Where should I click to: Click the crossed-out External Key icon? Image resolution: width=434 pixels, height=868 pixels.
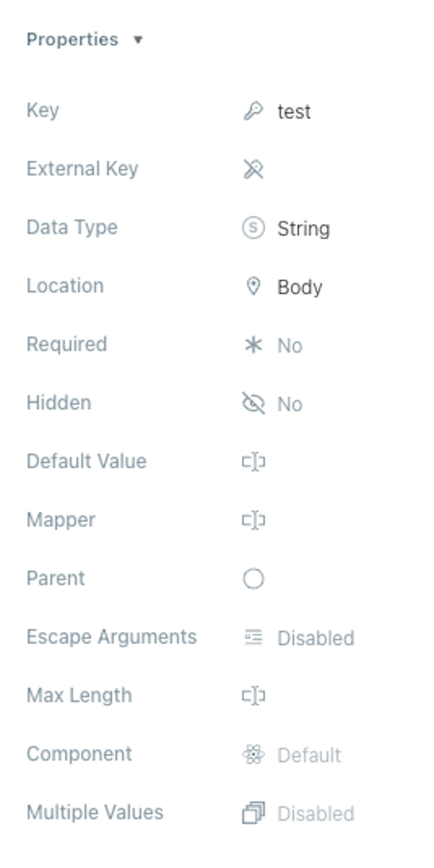(253, 169)
